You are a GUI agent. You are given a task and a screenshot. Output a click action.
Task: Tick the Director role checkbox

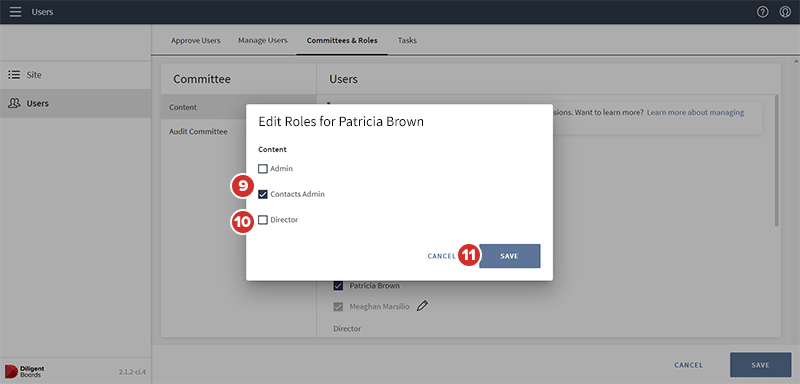point(263,220)
